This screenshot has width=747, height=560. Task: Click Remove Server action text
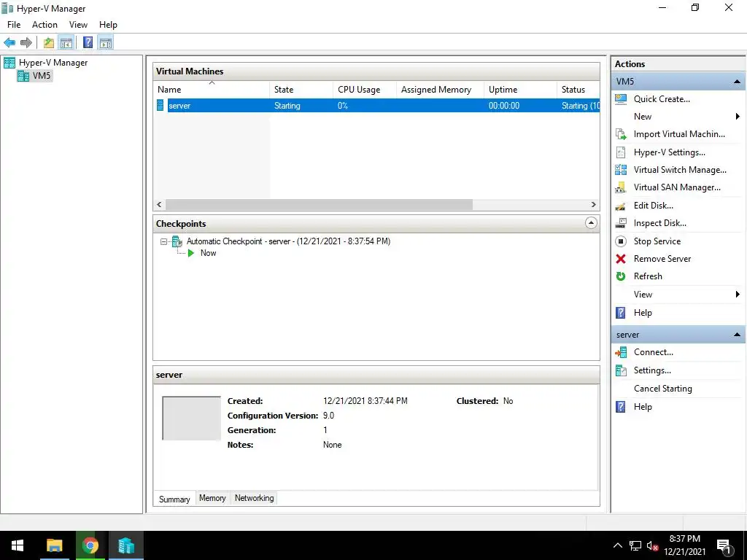pos(662,259)
